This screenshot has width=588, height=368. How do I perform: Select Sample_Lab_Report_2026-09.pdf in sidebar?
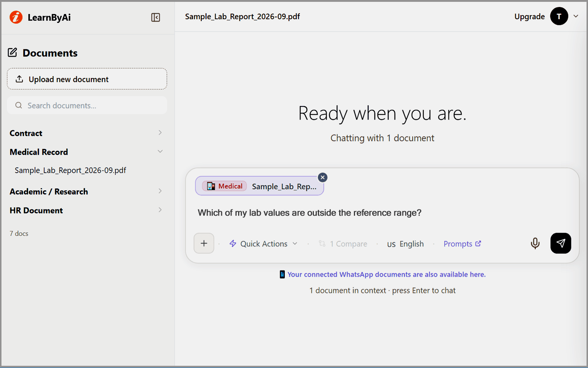tap(71, 170)
